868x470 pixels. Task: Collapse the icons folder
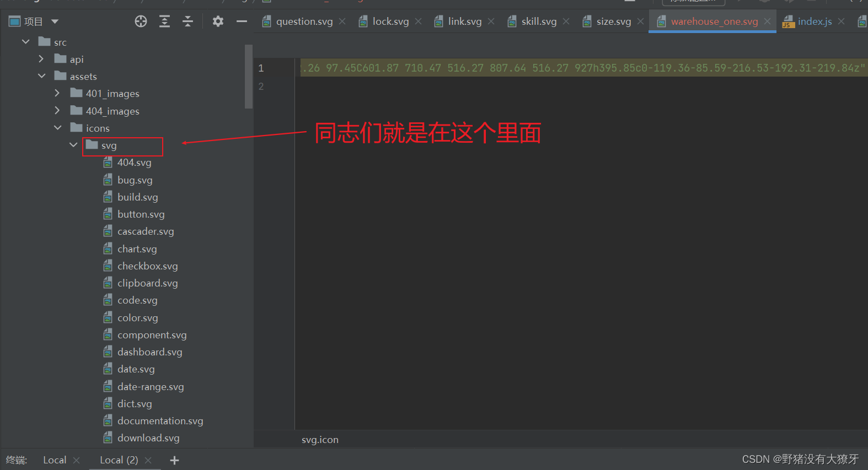57,127
